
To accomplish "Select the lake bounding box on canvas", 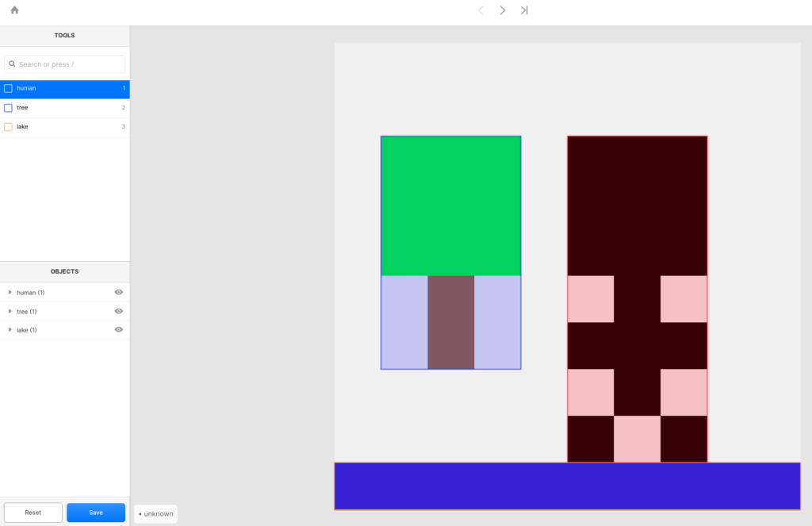I will click(x=568, y=486).
